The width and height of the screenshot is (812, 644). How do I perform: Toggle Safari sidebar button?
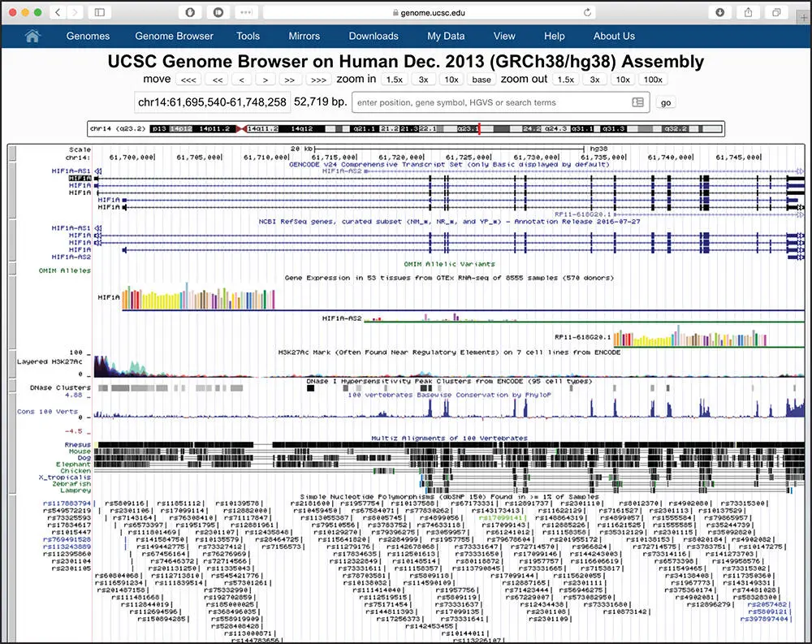point(99,12)
